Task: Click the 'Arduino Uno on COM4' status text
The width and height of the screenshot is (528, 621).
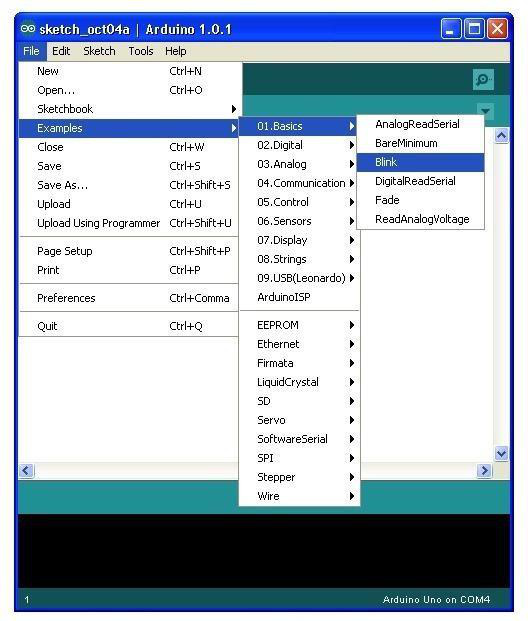Action: [x=436, y=600]
